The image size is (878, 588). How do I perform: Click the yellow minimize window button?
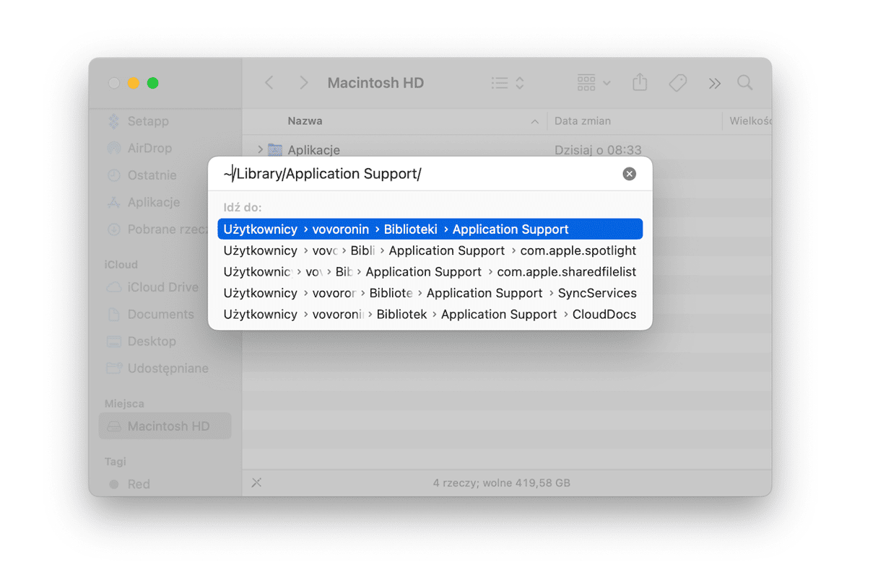click(x=134, y=83)
